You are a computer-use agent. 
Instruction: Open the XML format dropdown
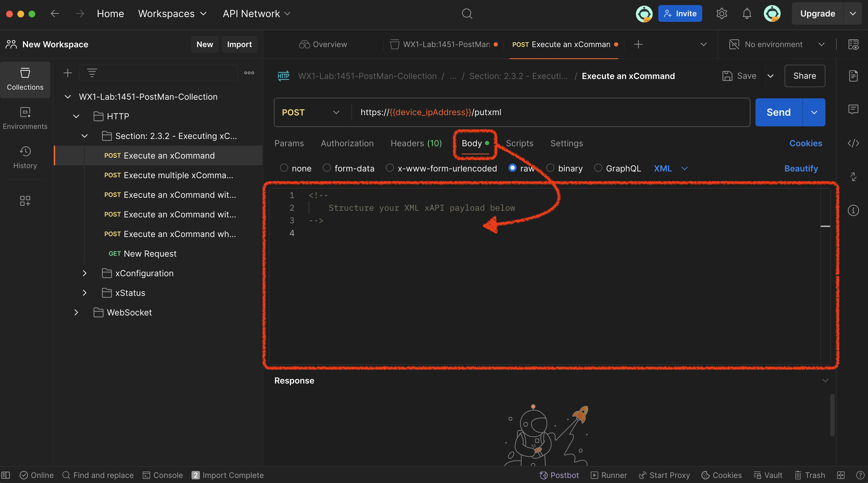670,168
